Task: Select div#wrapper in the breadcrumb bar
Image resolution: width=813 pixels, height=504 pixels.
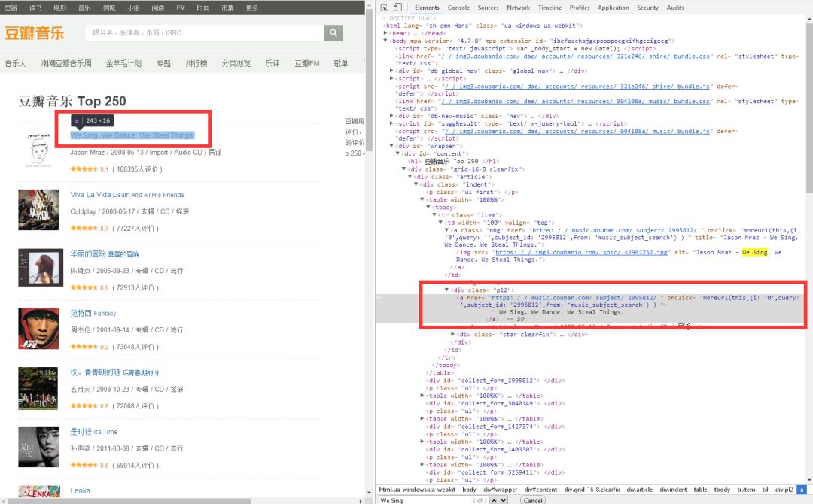Action: [501, 490]
